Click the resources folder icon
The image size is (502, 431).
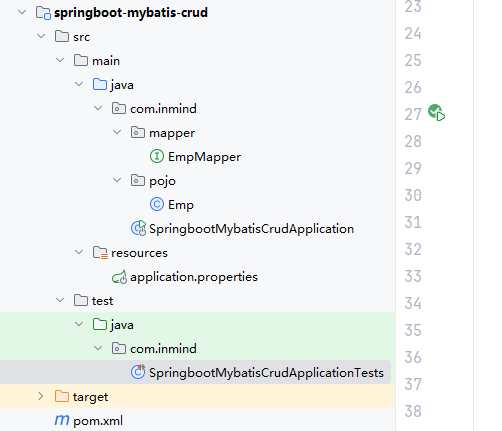pyautogui.click(x=100, y=253)
